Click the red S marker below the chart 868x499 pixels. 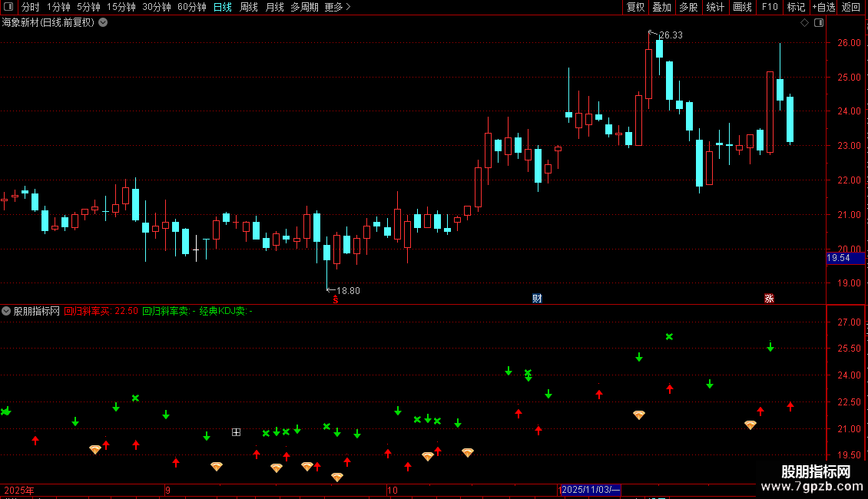coord(336,299)
